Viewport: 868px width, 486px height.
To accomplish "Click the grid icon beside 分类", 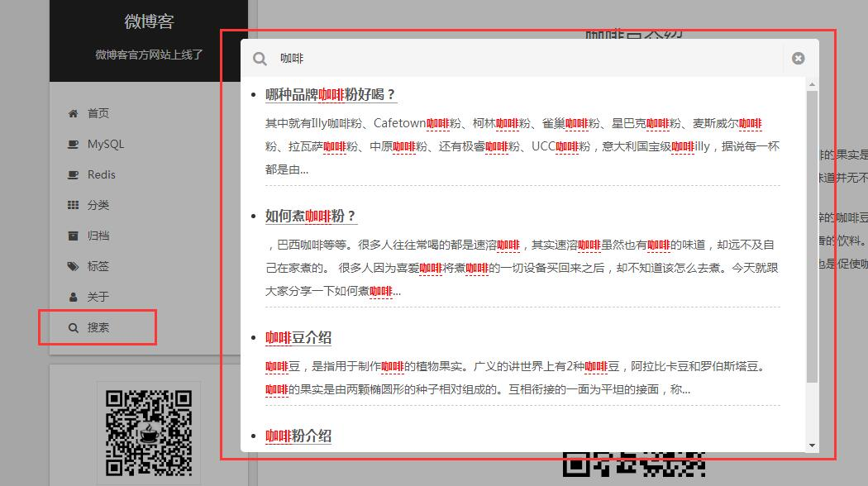I will tap(73, 205).
